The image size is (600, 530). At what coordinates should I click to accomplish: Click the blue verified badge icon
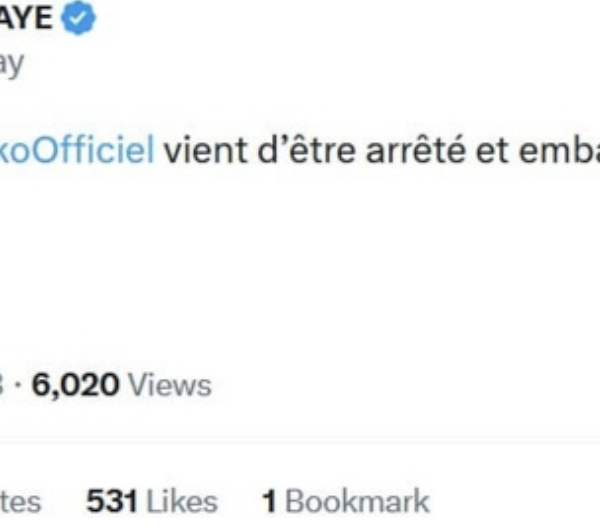[x=79, y=18]
